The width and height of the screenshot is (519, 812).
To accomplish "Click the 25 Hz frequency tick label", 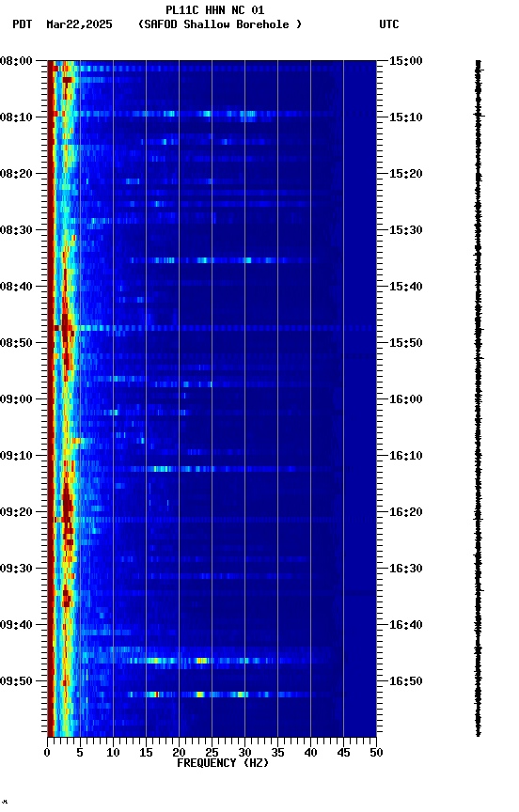I will point(212,753).
